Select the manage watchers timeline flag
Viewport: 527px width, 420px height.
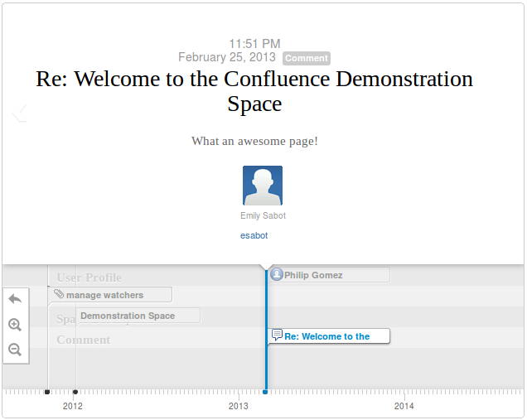tap(111, 295)
